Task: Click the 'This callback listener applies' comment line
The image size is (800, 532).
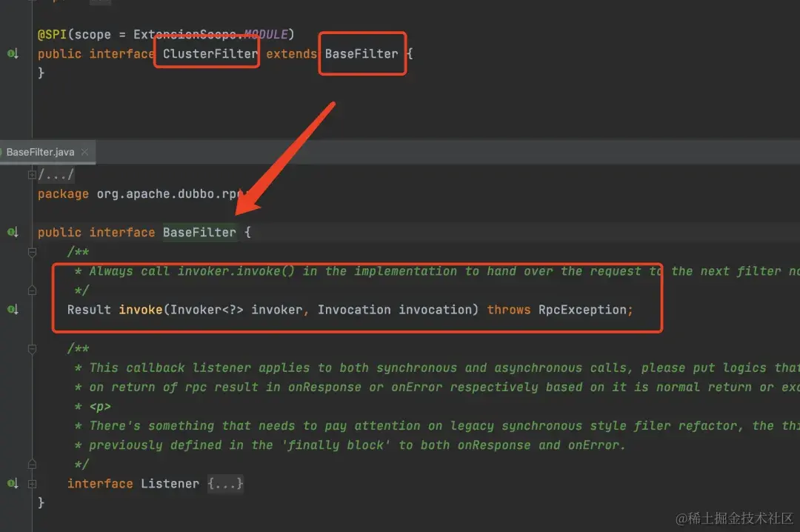Action: 437,368
